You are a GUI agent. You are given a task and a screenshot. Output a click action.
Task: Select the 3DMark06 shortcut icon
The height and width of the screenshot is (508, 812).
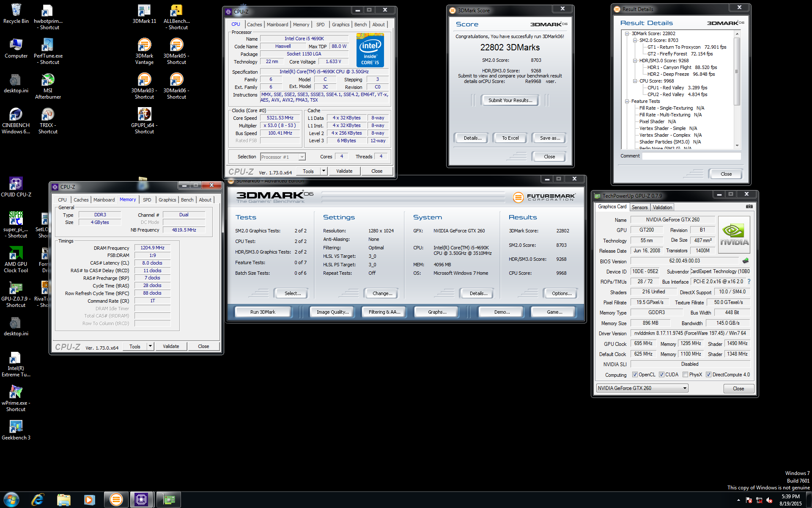(176, 86)
